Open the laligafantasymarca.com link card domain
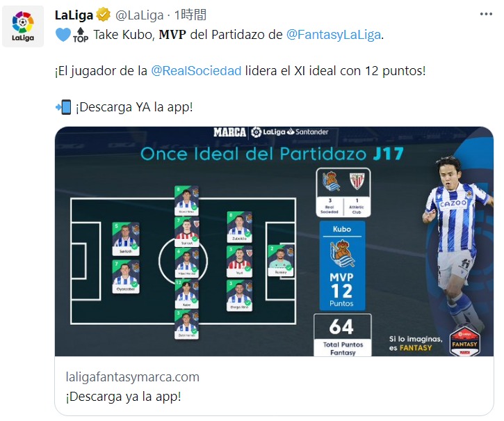Viewport: 504px width, 421px height. pos(132,376)
